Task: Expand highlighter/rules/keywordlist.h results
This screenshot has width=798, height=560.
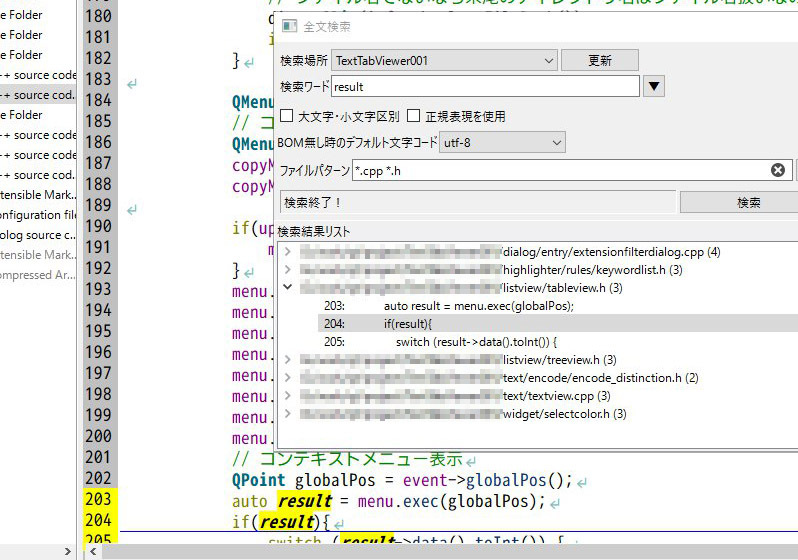Action: [x=288, y=270]
